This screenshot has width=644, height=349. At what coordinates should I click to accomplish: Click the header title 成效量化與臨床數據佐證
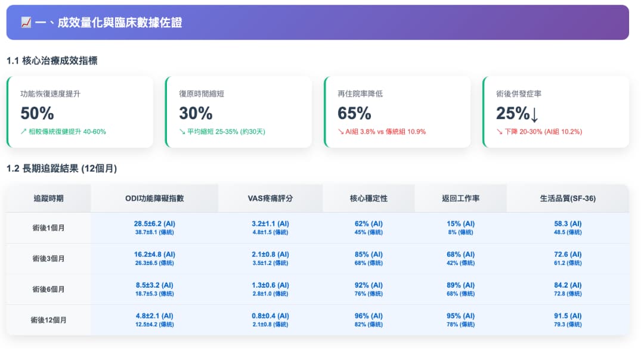pos(119,23)
